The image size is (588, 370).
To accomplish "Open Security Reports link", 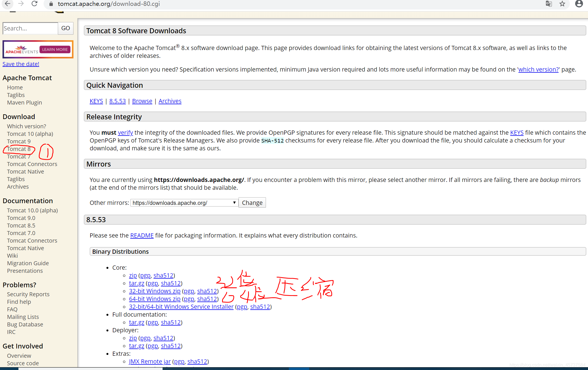I will tap(28, 294).
